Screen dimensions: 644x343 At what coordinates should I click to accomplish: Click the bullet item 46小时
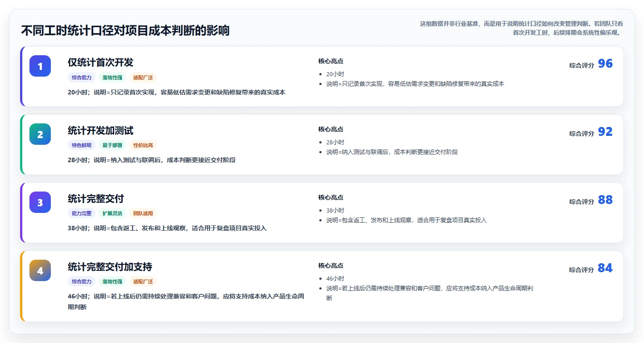[335, 279]
